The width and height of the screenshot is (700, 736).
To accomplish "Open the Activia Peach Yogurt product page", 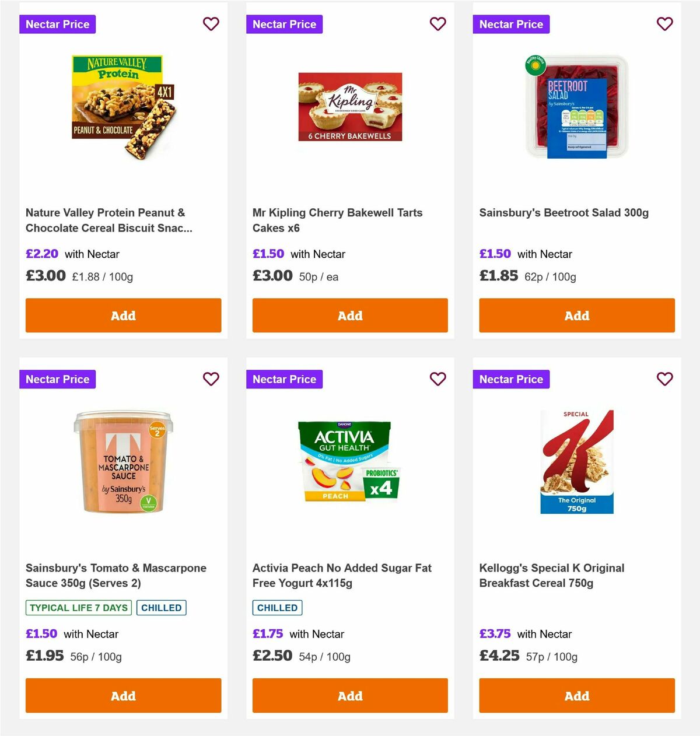I will 342,575.
